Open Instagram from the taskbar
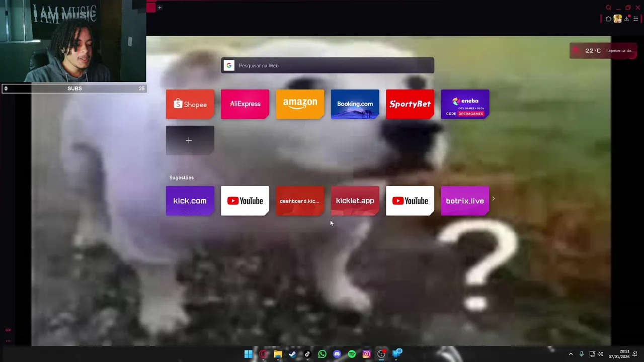The width and height of the screenshot is (644, 362). pyautogui.click(x=367, y=354)
